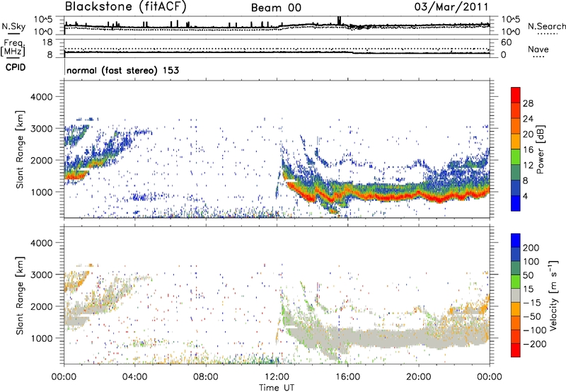Click the blue Power segment between 4 and 8
This screenshot has height=392, width=566.
(516, 188)
